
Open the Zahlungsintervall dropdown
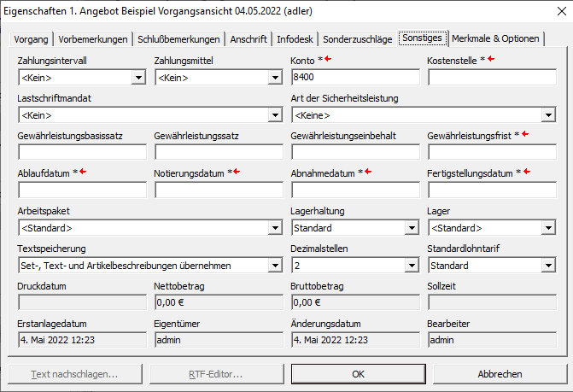tap(138, 78)
